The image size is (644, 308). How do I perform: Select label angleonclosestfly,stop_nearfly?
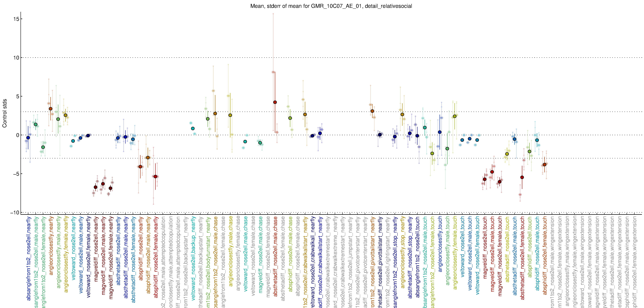[403, 252]
